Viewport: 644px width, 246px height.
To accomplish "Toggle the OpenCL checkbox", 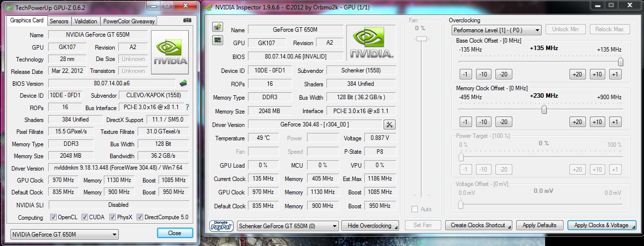I will point(53,217).
